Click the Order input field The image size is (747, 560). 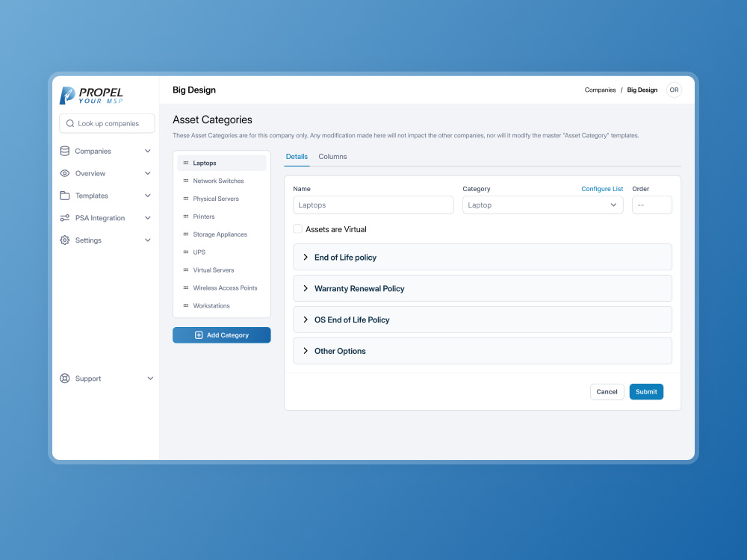tap(651, 205)
